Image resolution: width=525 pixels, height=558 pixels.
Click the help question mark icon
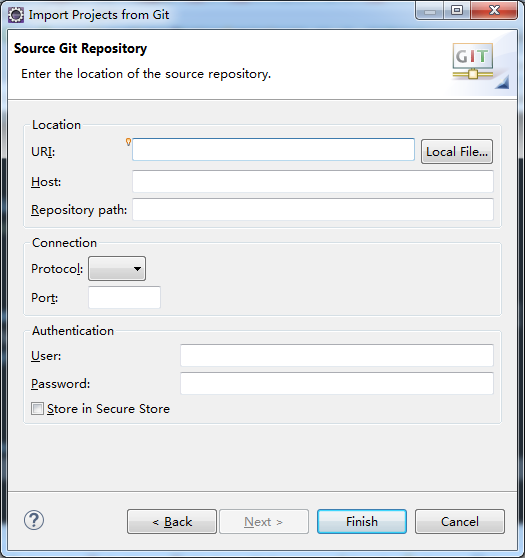pos(34,520)
